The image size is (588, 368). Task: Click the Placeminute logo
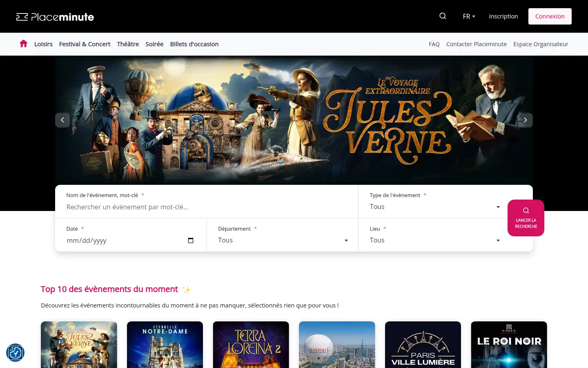pyautogui.click(x=55, y=17)
